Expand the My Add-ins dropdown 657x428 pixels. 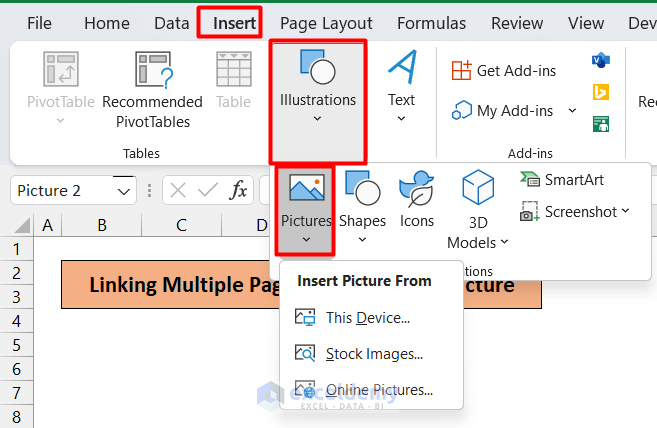572,110
